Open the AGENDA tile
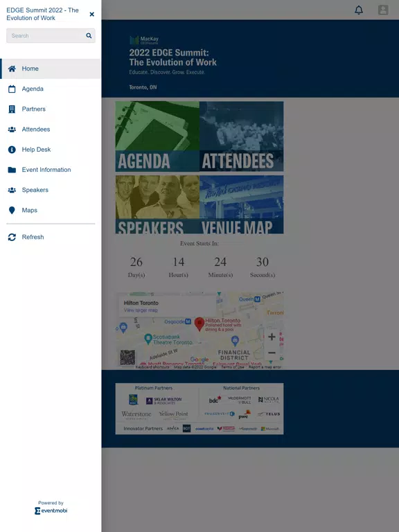399x532 pixels. [157, 136]
